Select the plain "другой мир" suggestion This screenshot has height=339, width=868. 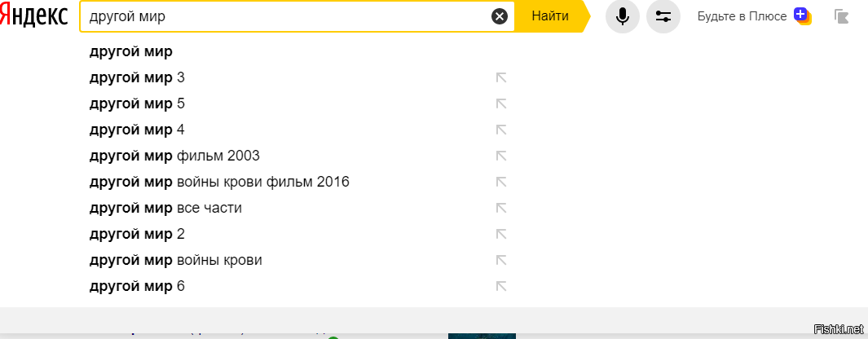tap(130, 52)
